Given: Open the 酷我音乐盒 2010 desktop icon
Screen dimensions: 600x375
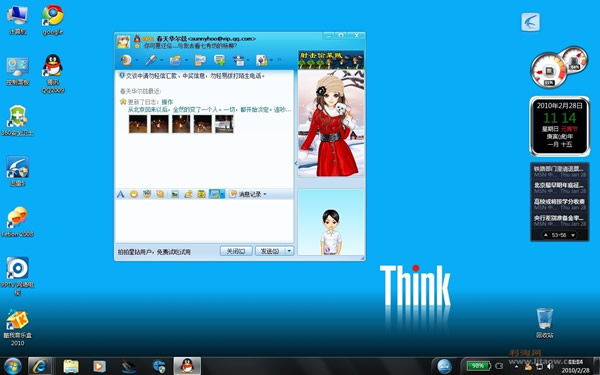Looking at the screenshot, I should coord(17,327).
